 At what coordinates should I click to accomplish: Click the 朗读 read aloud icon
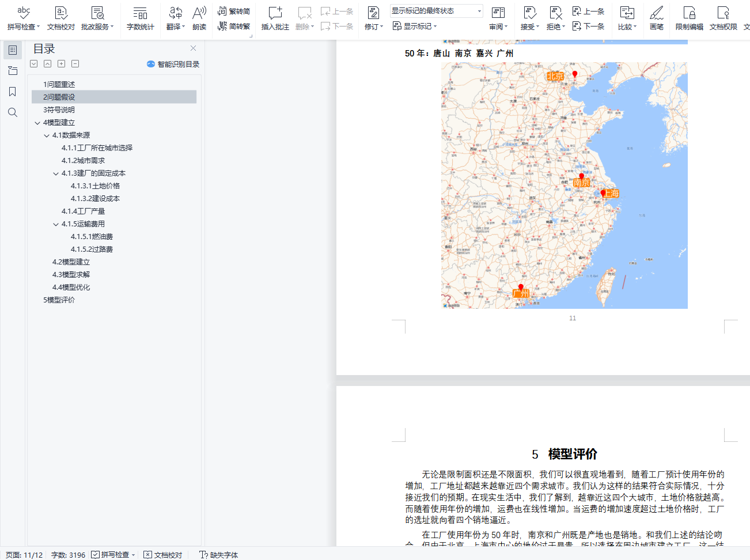[x=199, y=18]
